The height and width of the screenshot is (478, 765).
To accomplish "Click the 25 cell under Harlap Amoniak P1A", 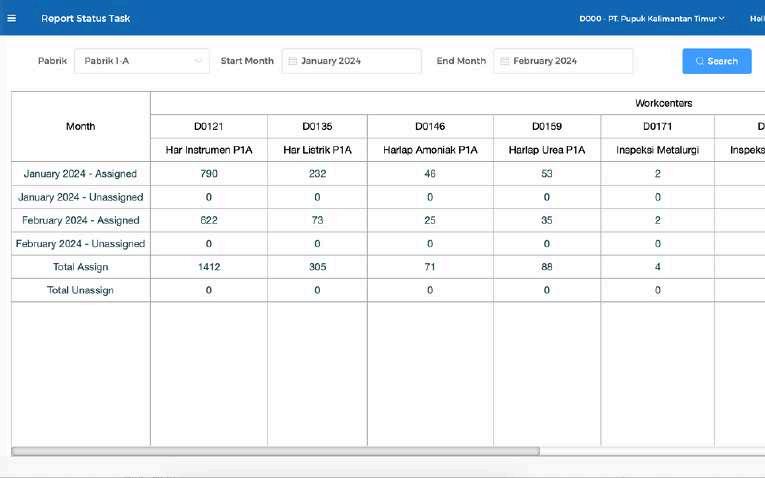I will [430, 220].
